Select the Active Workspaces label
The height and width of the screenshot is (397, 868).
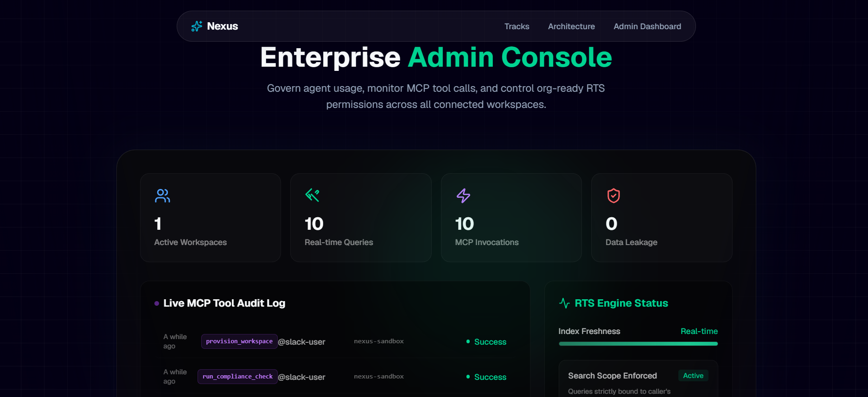click(191, 242)
